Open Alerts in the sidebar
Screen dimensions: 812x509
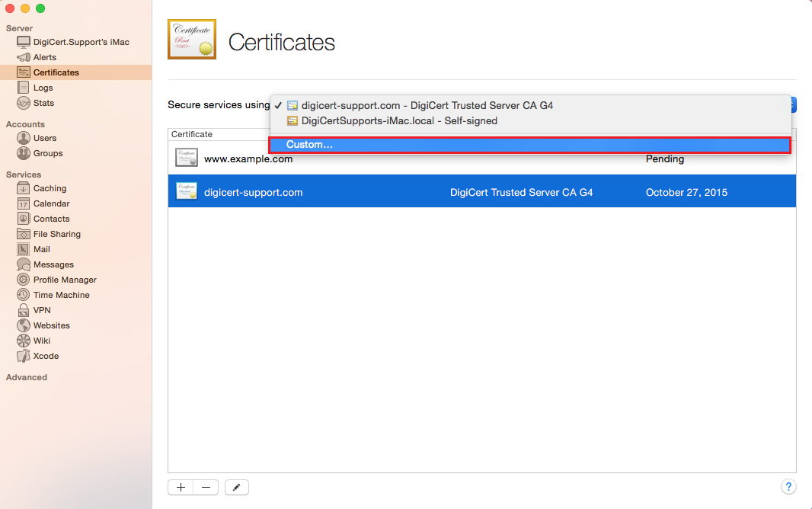(44, 57)
